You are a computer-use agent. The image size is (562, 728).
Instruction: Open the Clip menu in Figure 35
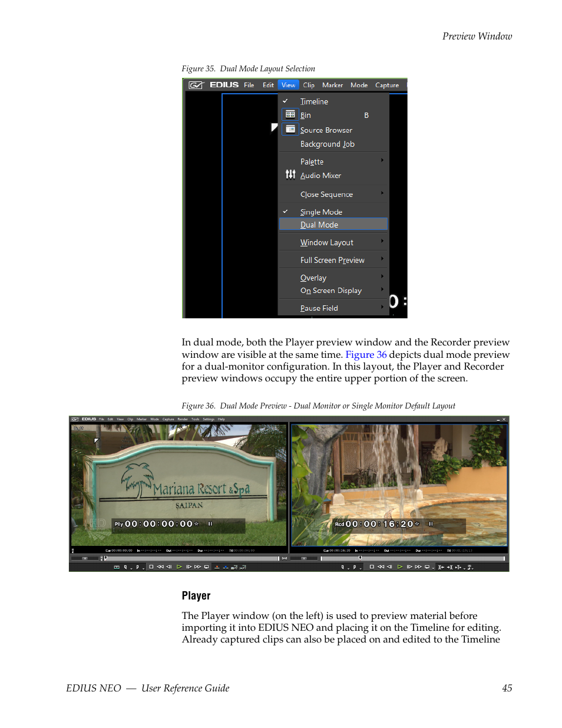309,85
